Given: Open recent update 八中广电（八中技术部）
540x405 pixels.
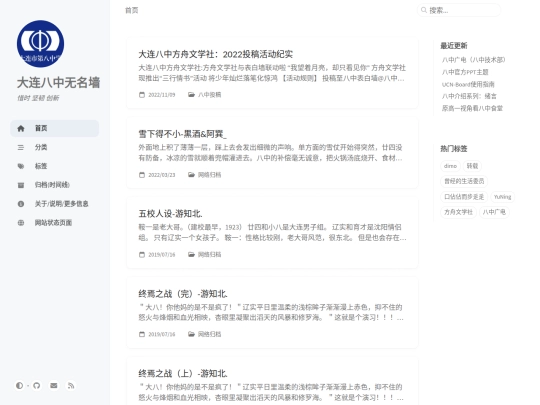Looking at the screenshot, I should 474,60.
